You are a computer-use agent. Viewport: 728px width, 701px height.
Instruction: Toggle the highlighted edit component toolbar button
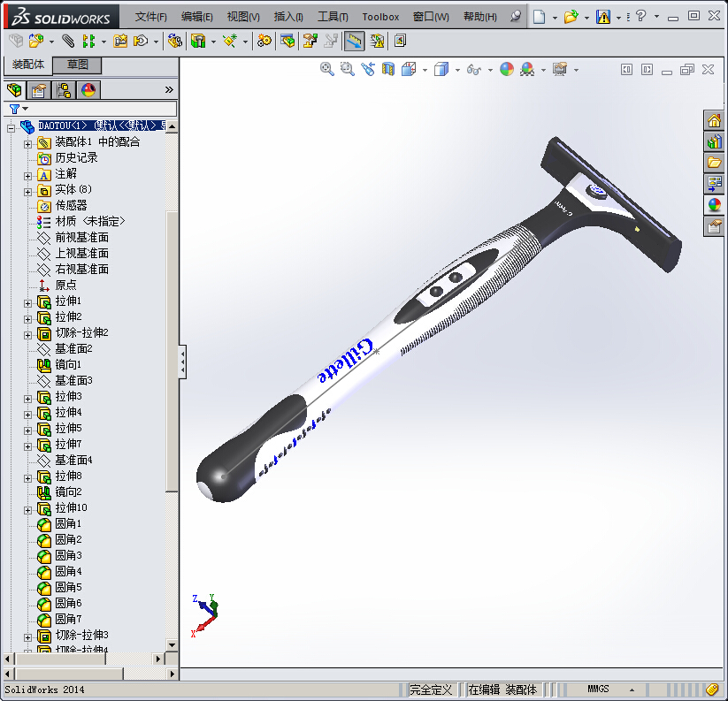354,42
